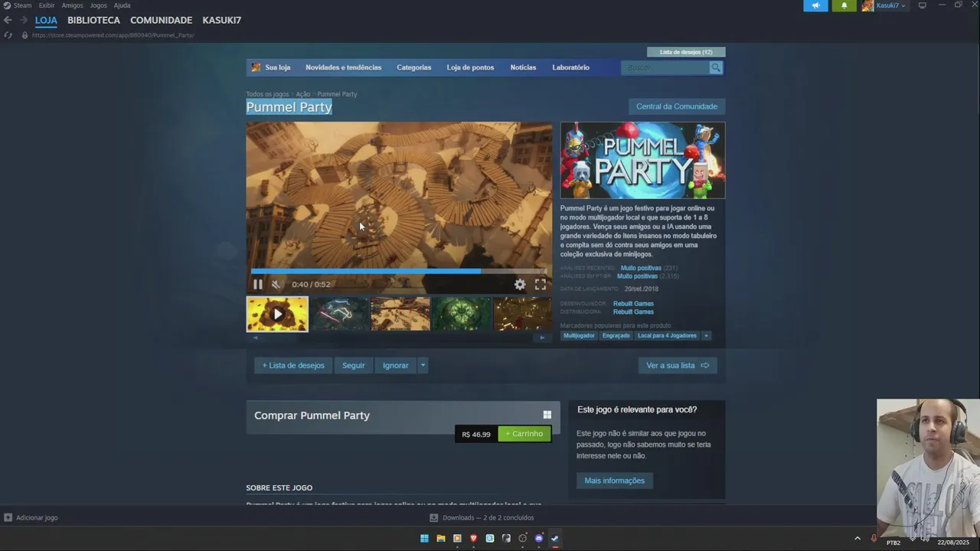Click Ver a sua lista button

coord(678,365)
